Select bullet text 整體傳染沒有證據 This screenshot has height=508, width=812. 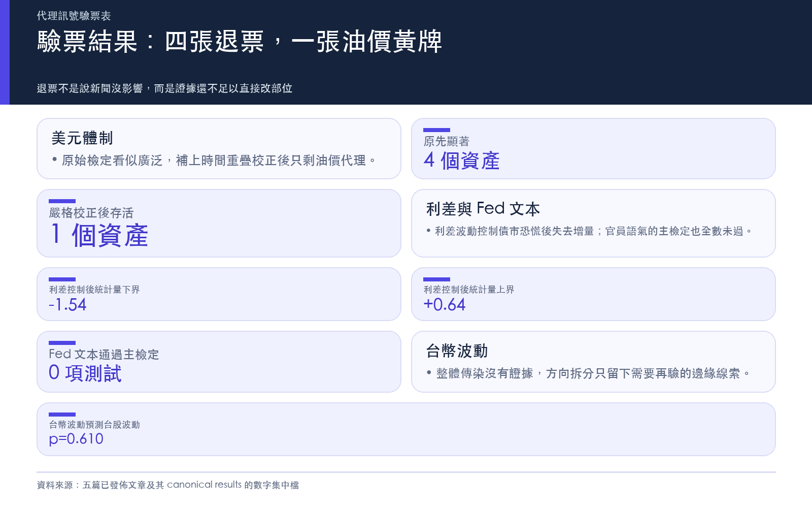point(485,374)
